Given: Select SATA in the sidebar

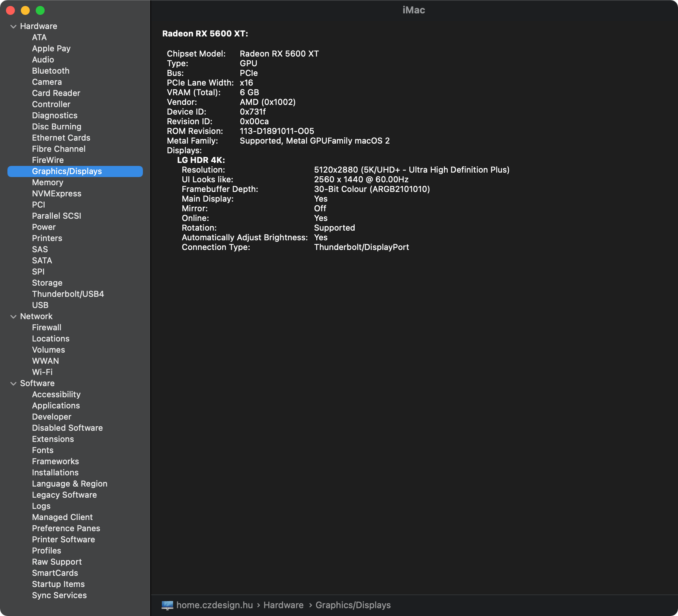Looking at the screenshot, I should pyautogui.click(x=42, y=260).
